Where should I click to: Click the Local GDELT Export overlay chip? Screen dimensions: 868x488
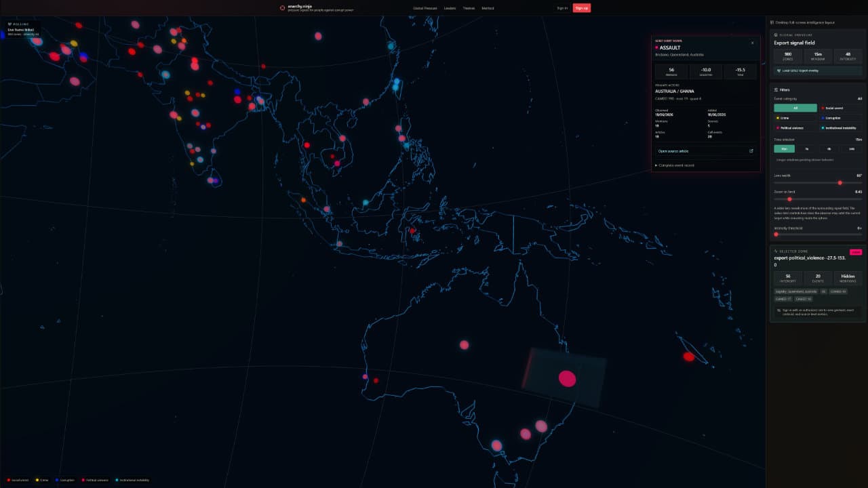(x=818, y=70)
